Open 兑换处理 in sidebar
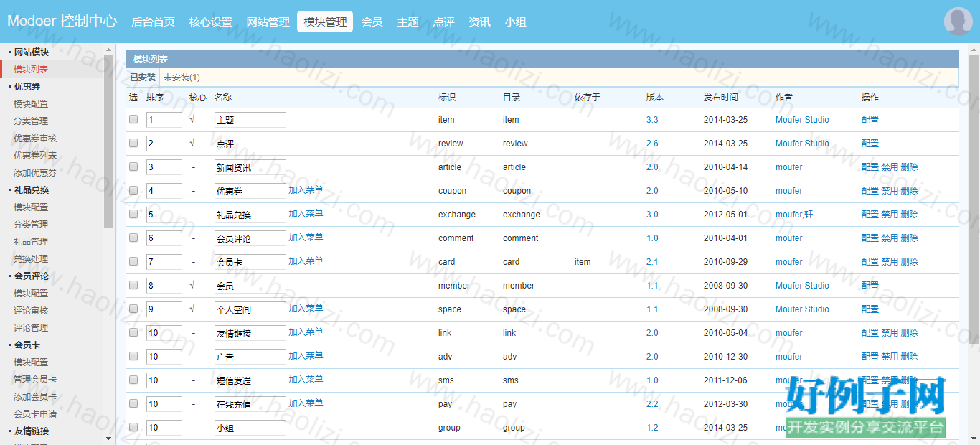This screenshot has width=980, height=445. pyautogui.click(x=31, y=259)
